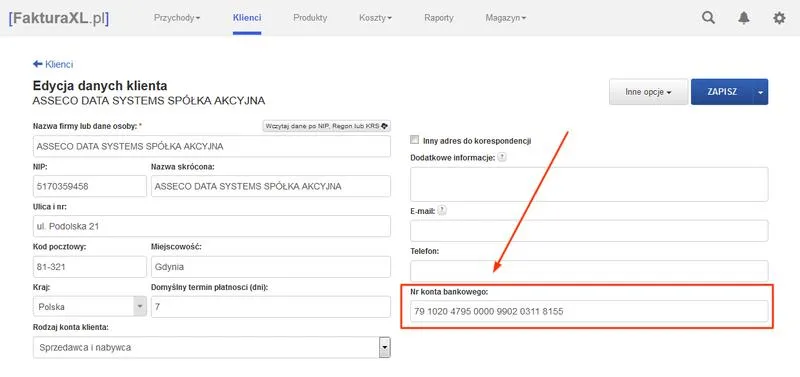Click the NIP field with 5170359458
The height and width of the screenshot is (377, 800).
90,186
